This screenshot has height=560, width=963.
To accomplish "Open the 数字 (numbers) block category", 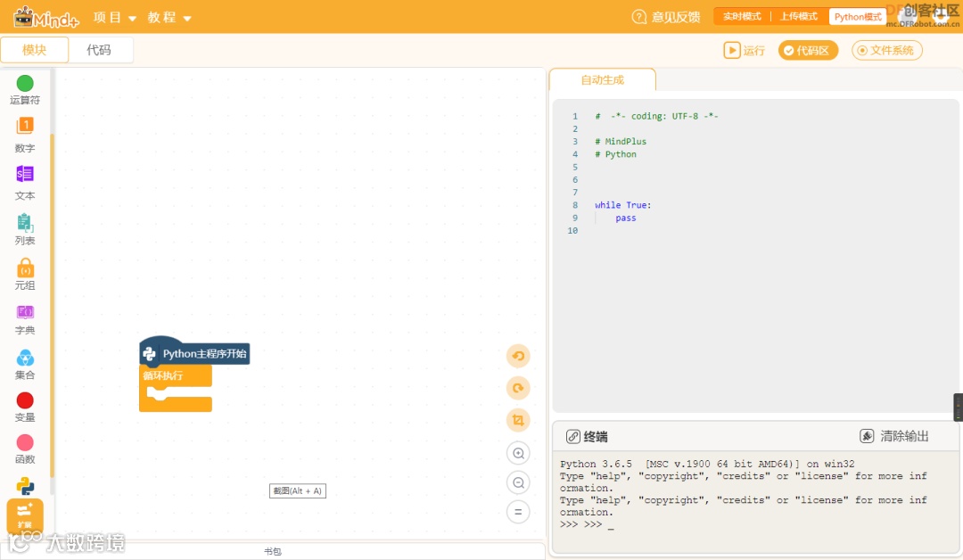I will 25,135.
